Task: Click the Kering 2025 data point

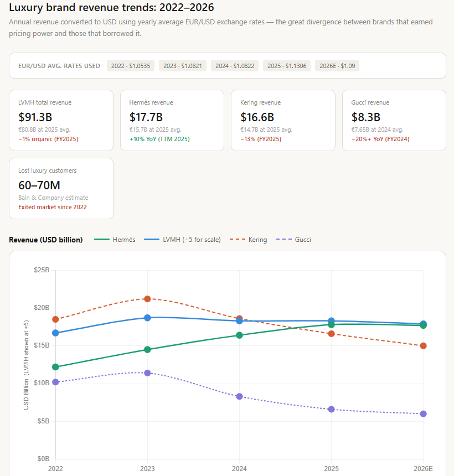Action: [x=331, y=334]
